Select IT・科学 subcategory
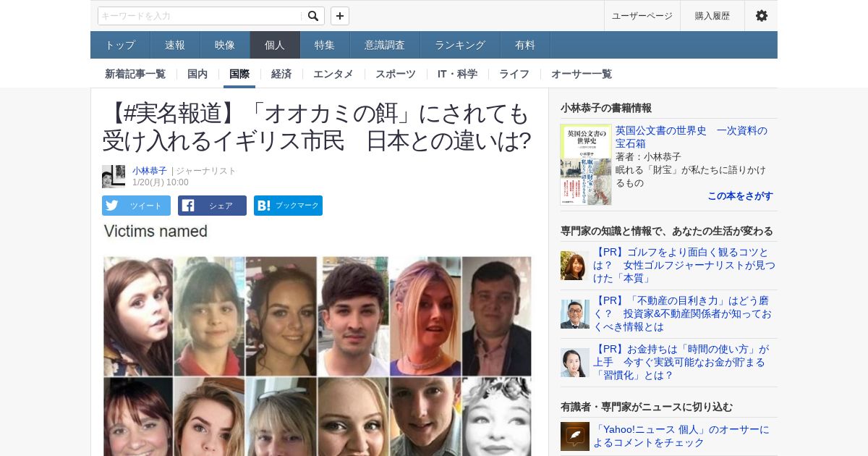 (x=457, y=74)
